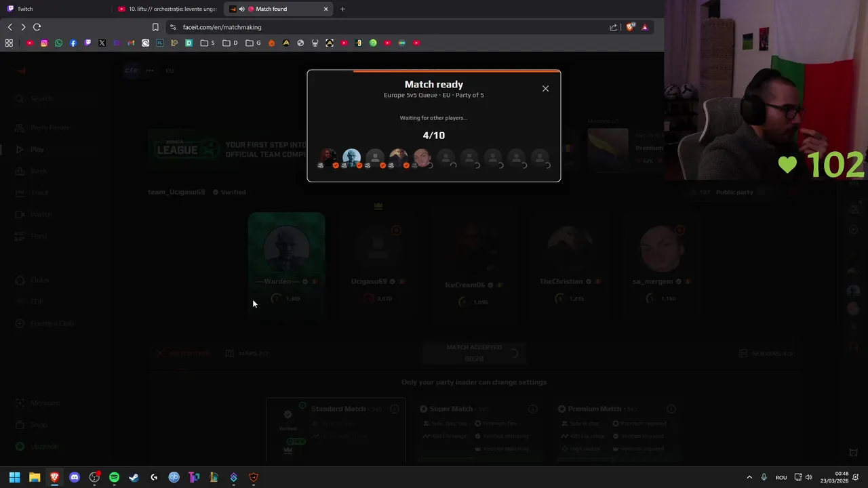Open the apps grid in bookmarks bar

tap(9, 43)
